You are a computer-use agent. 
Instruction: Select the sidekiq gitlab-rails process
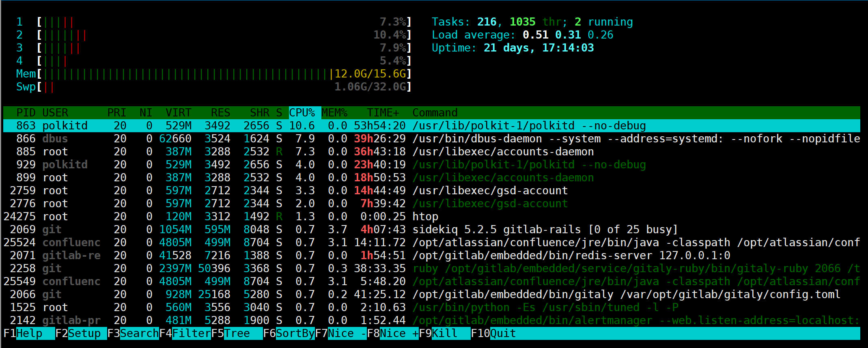pyautogui.click(x=432, y=230)
